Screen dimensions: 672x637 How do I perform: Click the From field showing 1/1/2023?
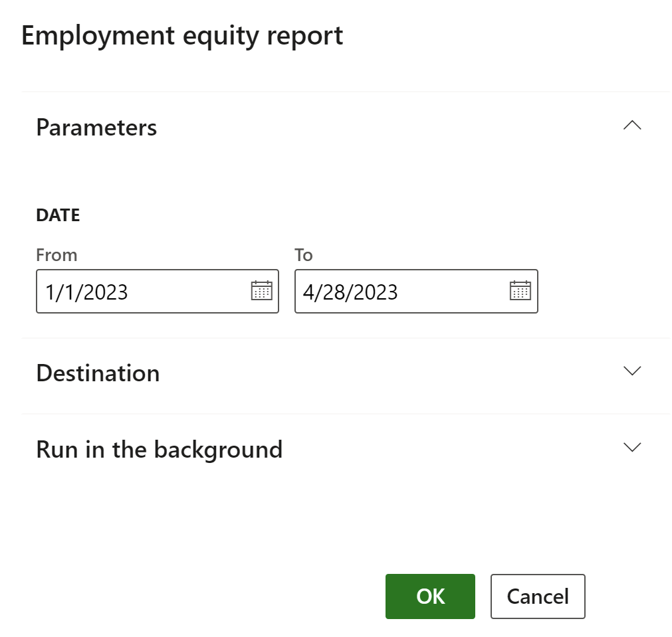[133, 291]
